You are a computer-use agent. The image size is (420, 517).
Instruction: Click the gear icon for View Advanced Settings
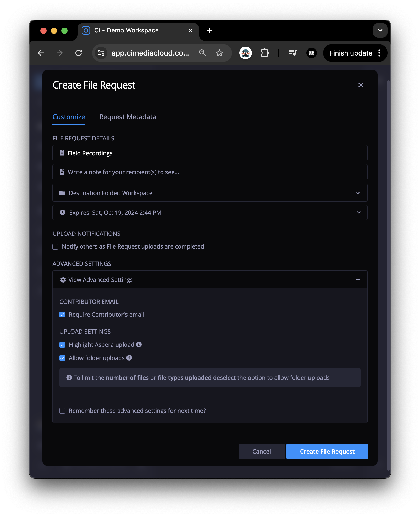tap(63, 279)
